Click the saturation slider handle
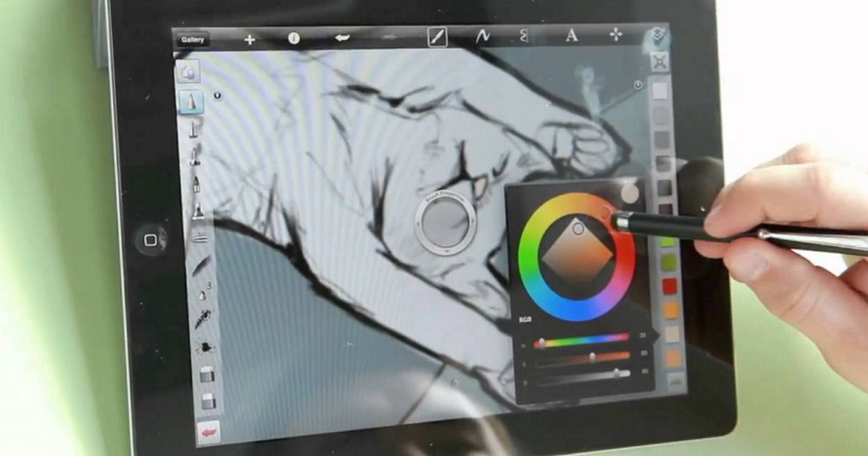868x456 pixels. (x=592, y=356)
